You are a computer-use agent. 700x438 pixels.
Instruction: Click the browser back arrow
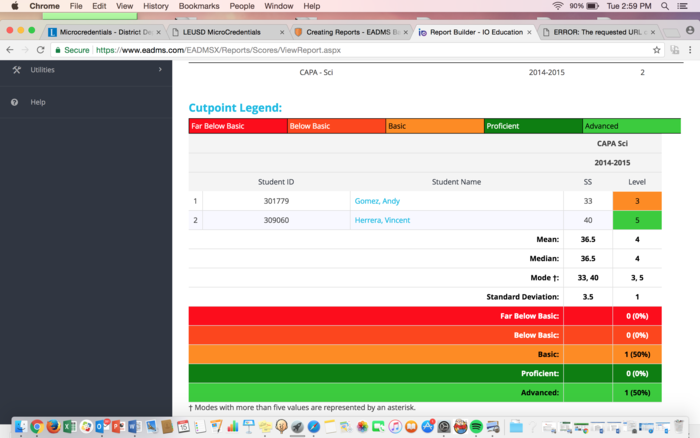pos(11,49)
